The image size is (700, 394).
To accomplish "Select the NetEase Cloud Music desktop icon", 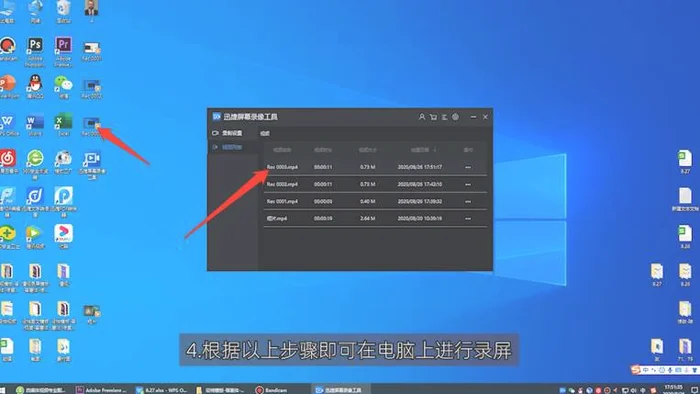I will coord(8,162).
